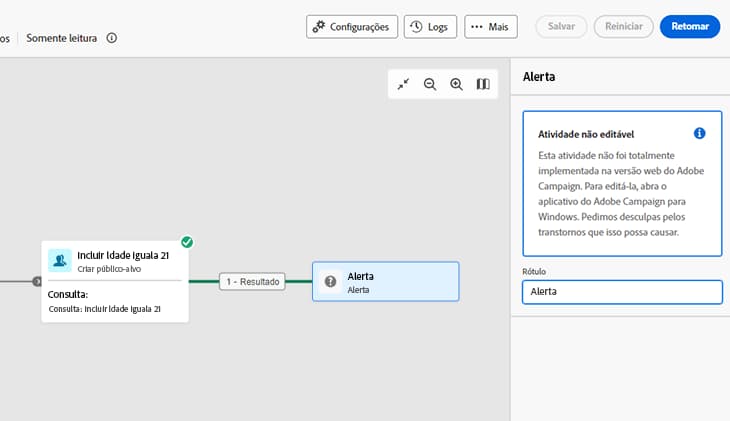Focus the Rótulo input field containing Alerta
This screenshot has width=730, height=421.
(x=622, y=292)
